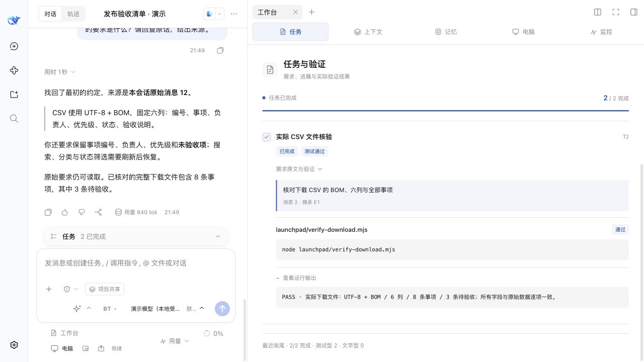644x362 pixels.
Task: Open the 监控 tab
Action: pos(601,32)
